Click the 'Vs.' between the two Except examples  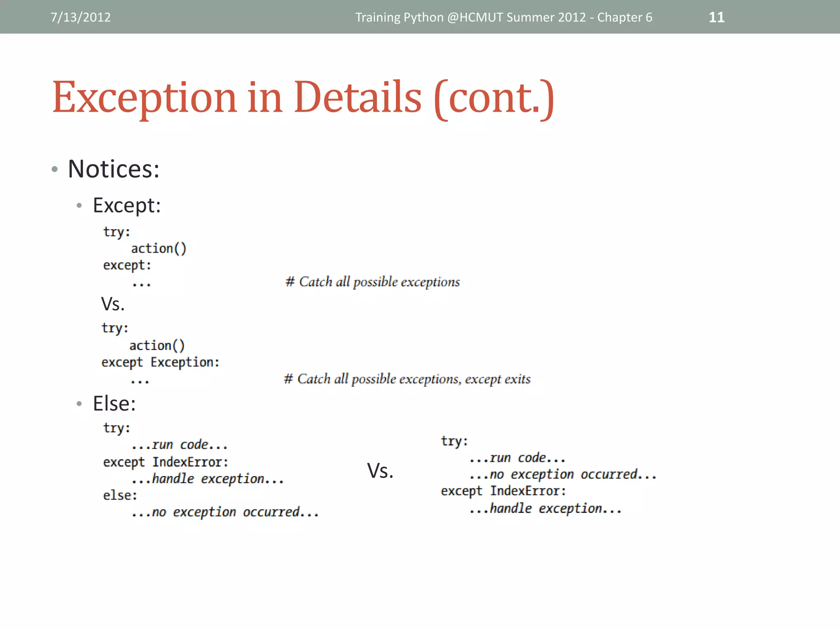[x=113, y=304]
